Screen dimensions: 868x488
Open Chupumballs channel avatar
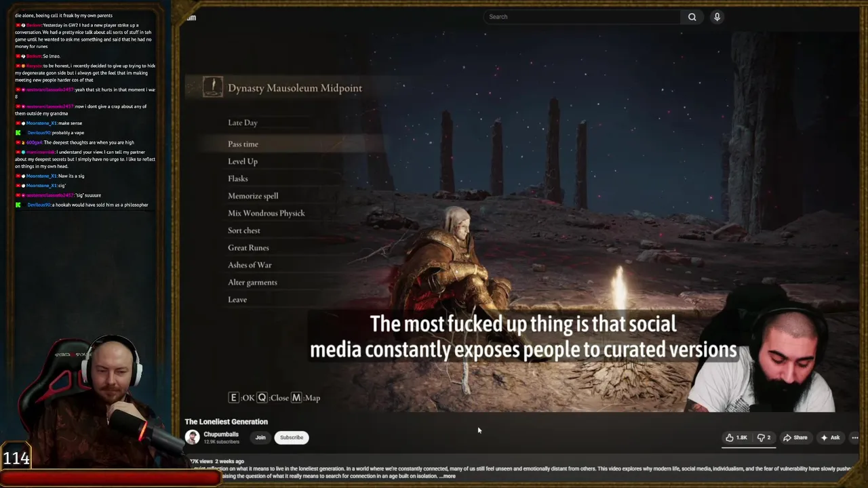[192, 438]
